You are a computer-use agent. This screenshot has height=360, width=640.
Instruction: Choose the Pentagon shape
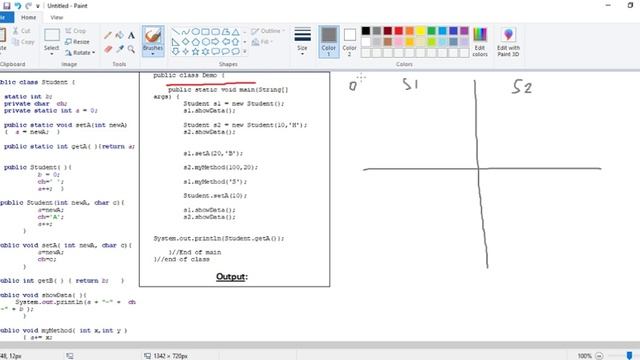tap(196, 42)
